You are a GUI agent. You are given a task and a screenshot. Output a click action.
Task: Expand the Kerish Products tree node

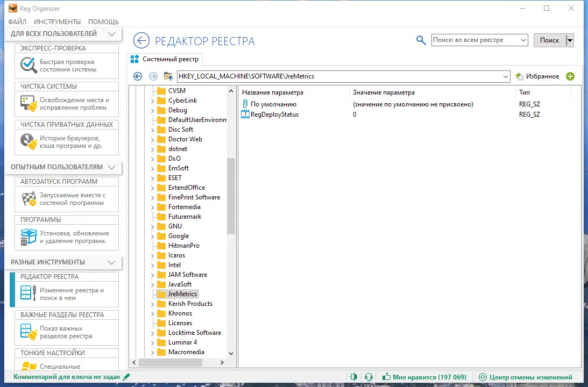[152, 304]
